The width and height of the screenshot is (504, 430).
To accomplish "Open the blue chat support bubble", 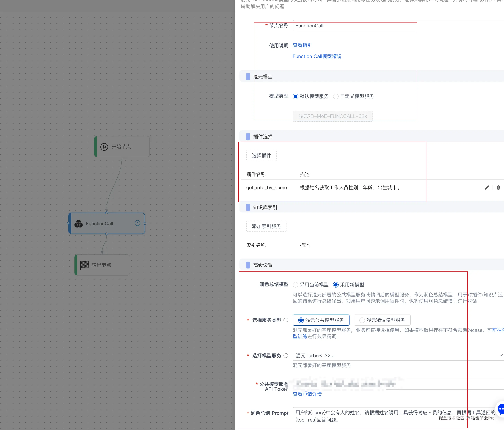I will point(501,409).
